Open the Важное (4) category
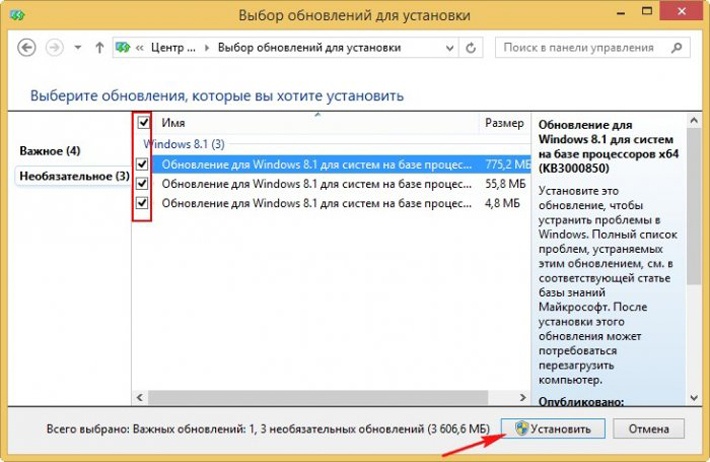 pyautogui.click(x=50, y=151)
